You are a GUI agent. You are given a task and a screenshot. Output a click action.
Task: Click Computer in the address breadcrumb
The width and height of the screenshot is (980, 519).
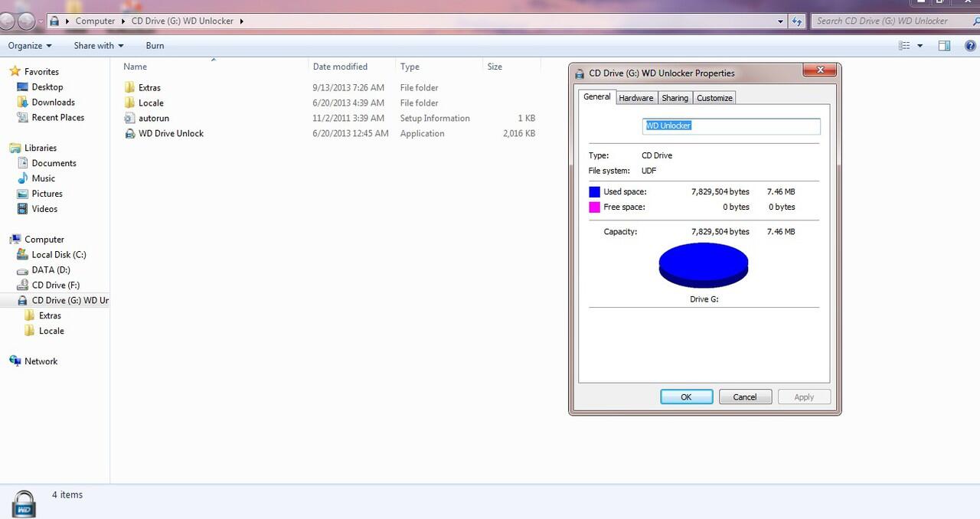(95, 21)
